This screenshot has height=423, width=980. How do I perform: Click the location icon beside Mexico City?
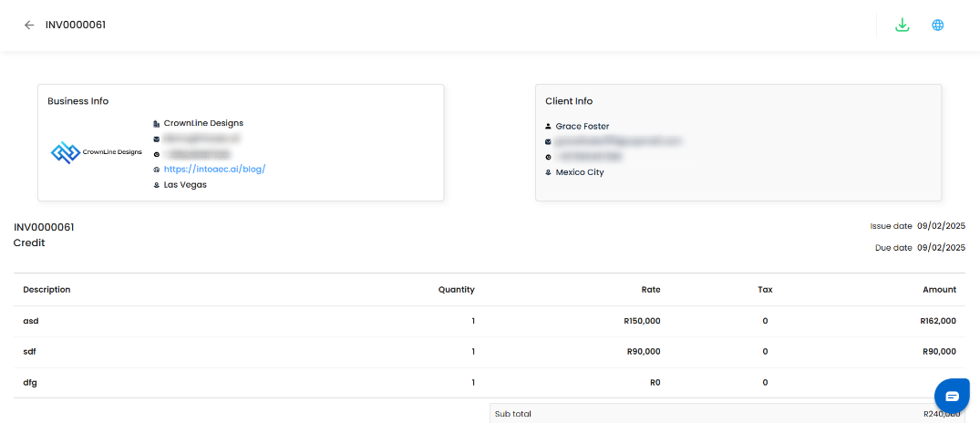(548, 172)
